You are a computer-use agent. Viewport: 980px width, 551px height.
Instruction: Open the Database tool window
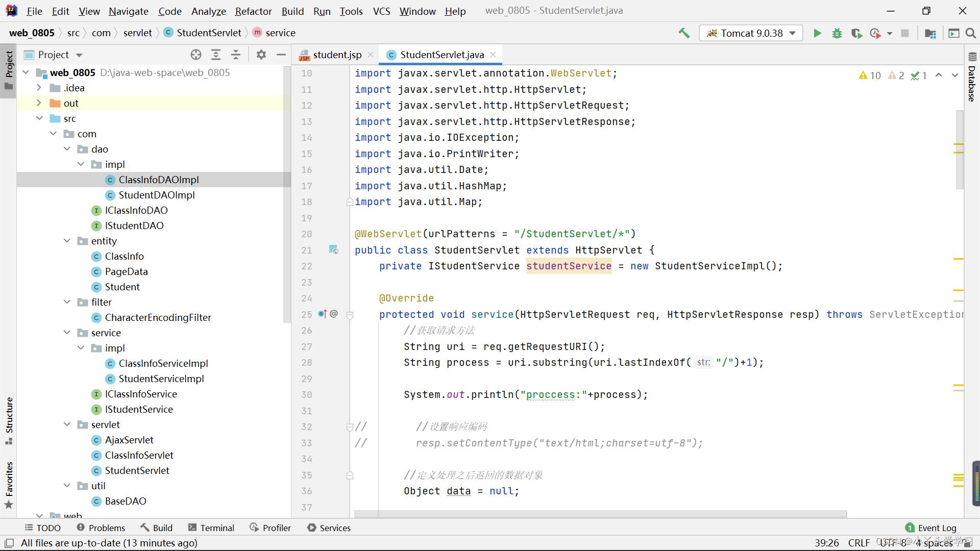972,78
